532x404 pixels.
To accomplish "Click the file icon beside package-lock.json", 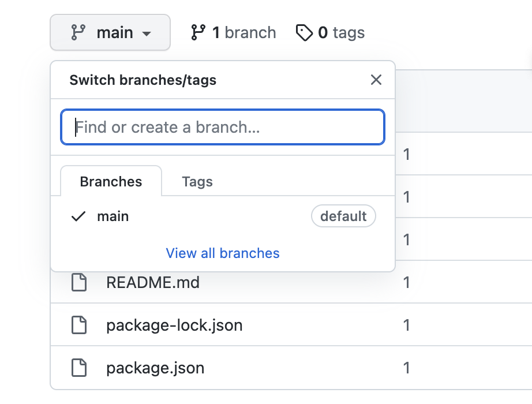I will pos(79,325).
